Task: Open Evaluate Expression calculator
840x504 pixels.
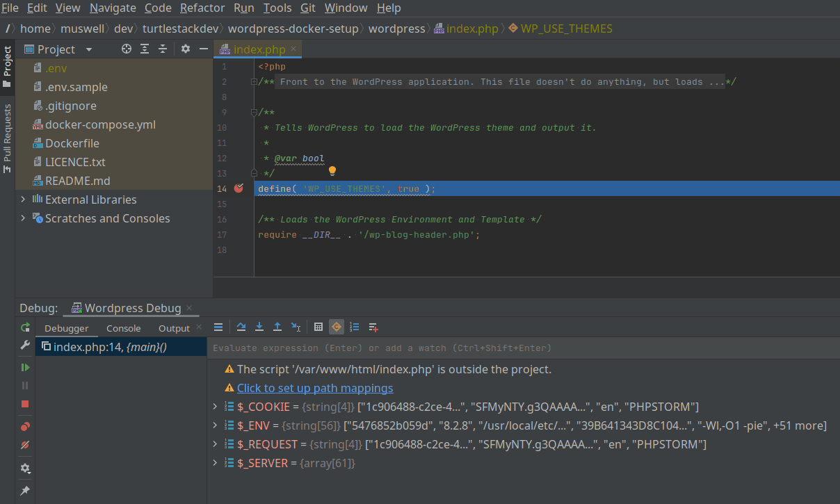Action: [318, 327]
